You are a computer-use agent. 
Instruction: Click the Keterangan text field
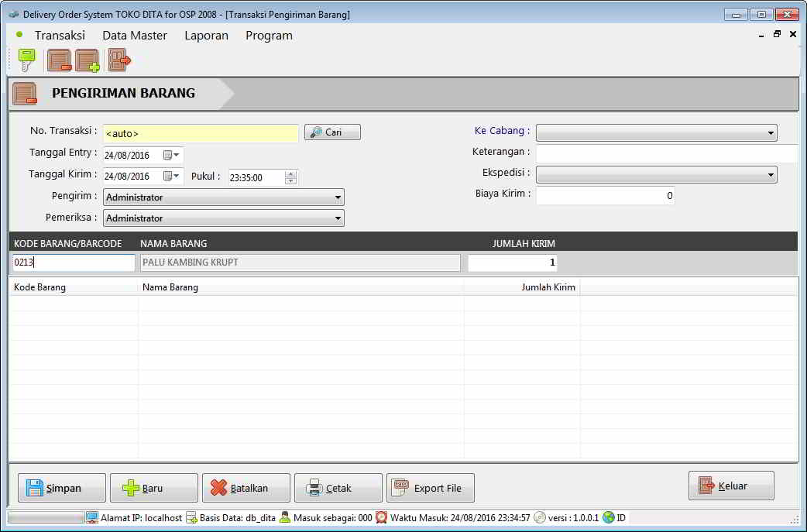tap(666, 154)
